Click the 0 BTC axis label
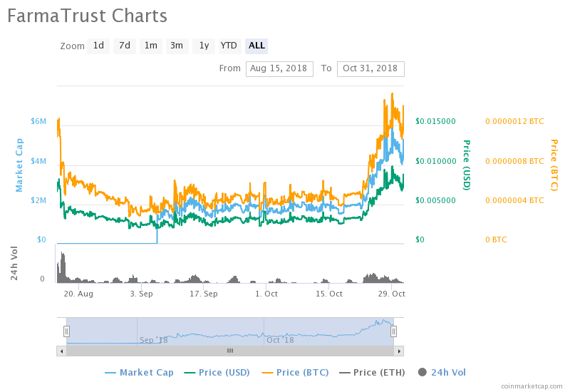 tap(496, 239)
